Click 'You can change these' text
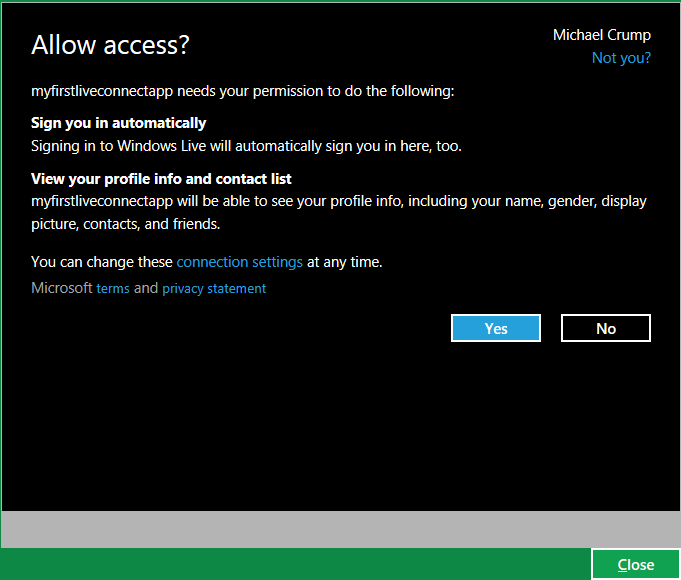 [x=102, y=262]
